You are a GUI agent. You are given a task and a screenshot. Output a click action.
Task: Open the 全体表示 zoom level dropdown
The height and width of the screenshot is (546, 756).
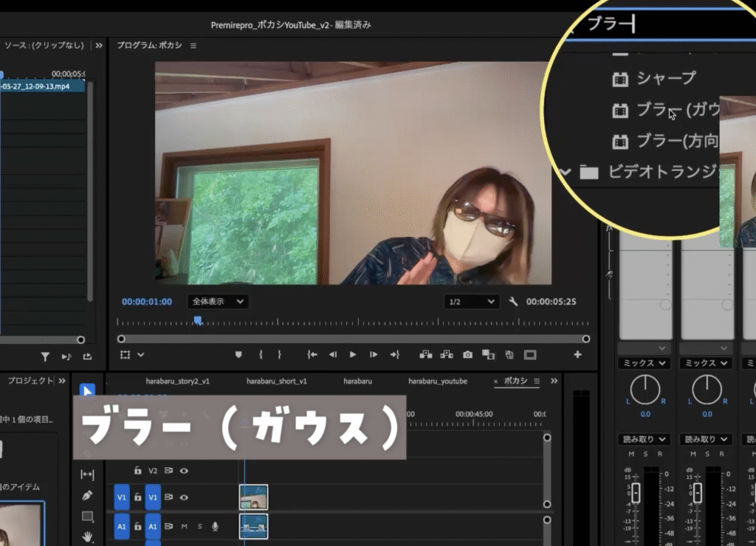[218, 302]
